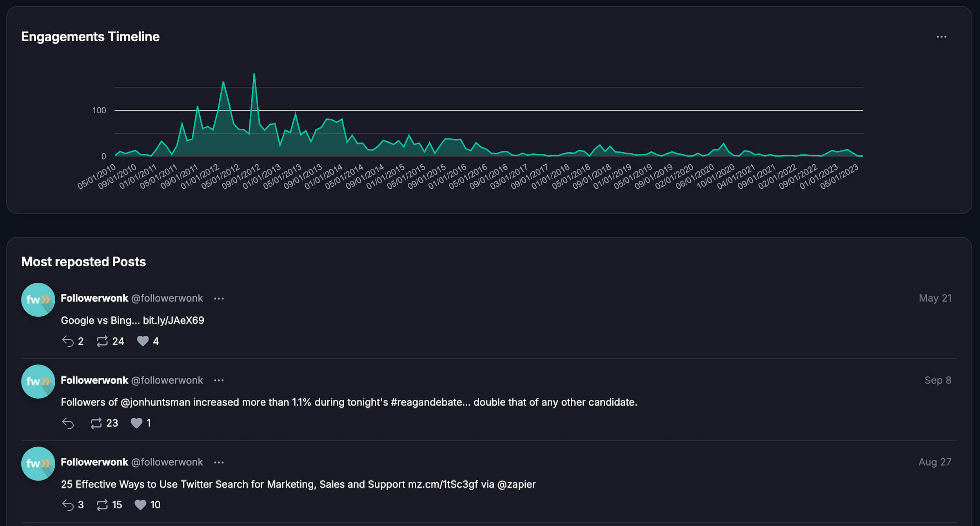980x526 pixels.
Task: Click the tallest peak in the engagements chart
Action: pos(254,74)
